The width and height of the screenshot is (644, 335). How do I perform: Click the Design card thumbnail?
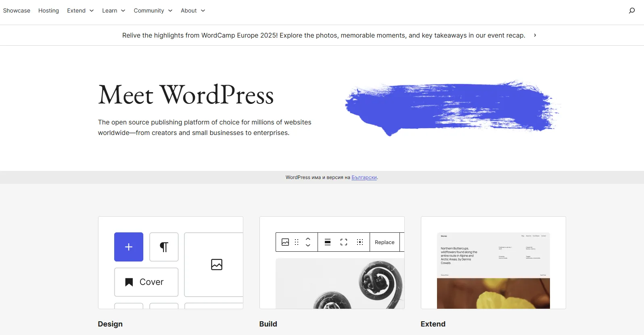click(171, 263)
